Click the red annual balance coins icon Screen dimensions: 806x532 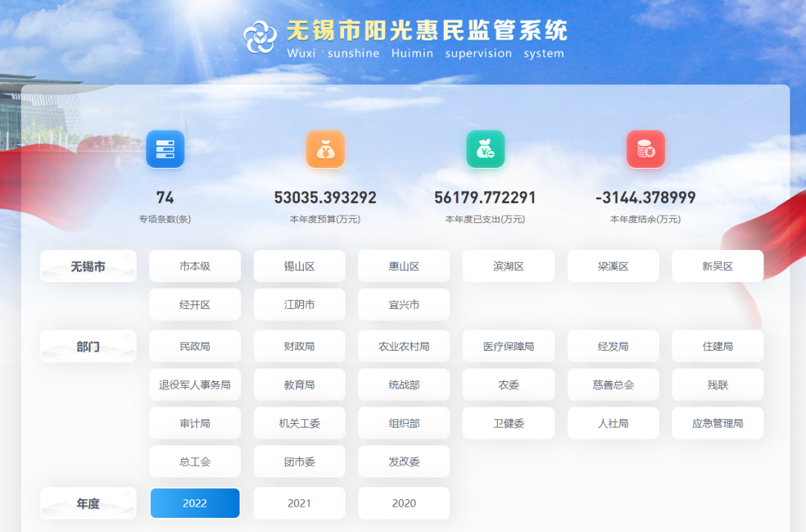tap(646, 148)
